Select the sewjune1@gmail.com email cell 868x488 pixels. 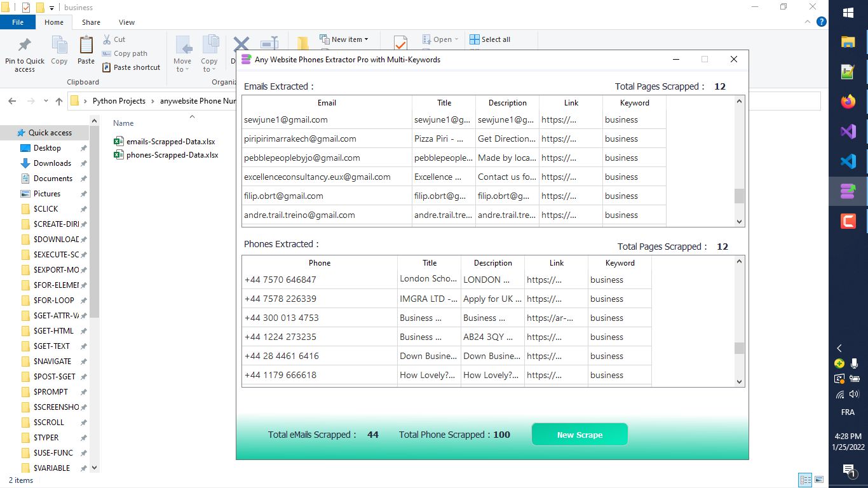[x=327, y=119]
